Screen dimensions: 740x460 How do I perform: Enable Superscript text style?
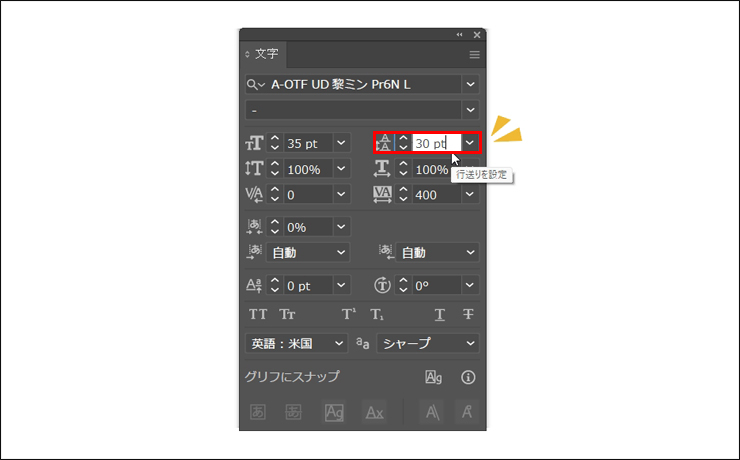coord(348,314)
